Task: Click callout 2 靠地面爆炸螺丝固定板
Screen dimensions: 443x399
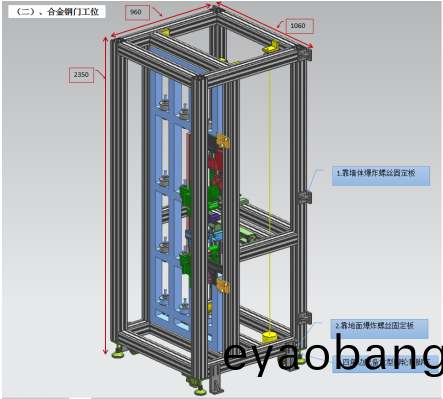Action: click(x=379, y=328)
